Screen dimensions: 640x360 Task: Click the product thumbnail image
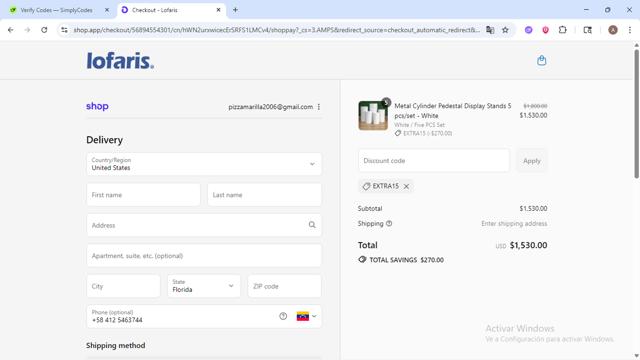[x=373, y=116]
